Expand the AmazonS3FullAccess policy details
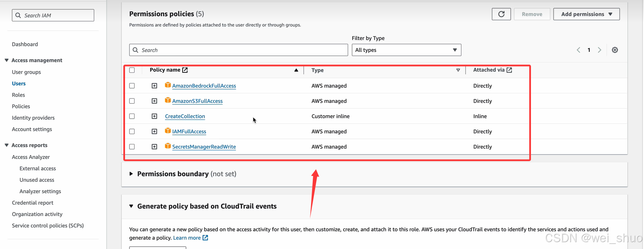 pyautogui.click(x=154, y=101)
